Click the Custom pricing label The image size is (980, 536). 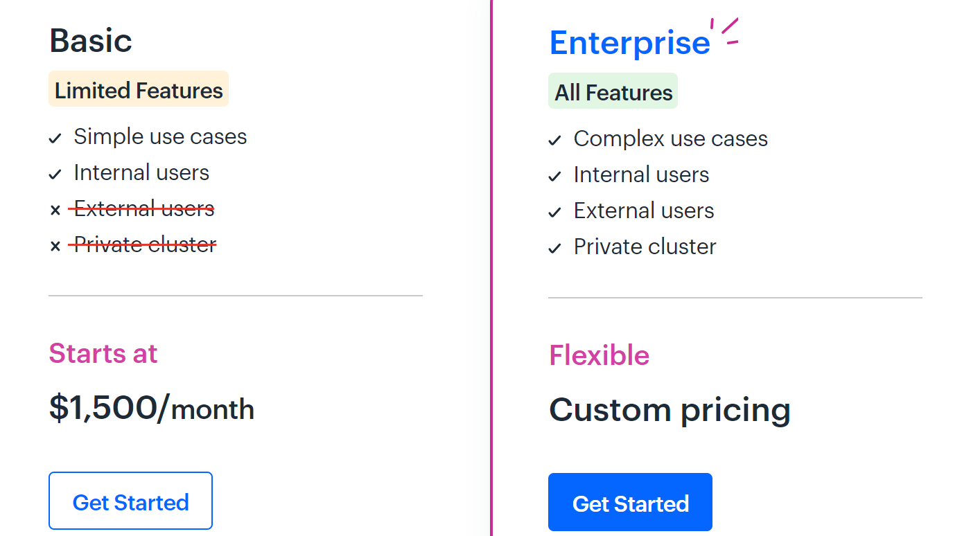point(670,410)
